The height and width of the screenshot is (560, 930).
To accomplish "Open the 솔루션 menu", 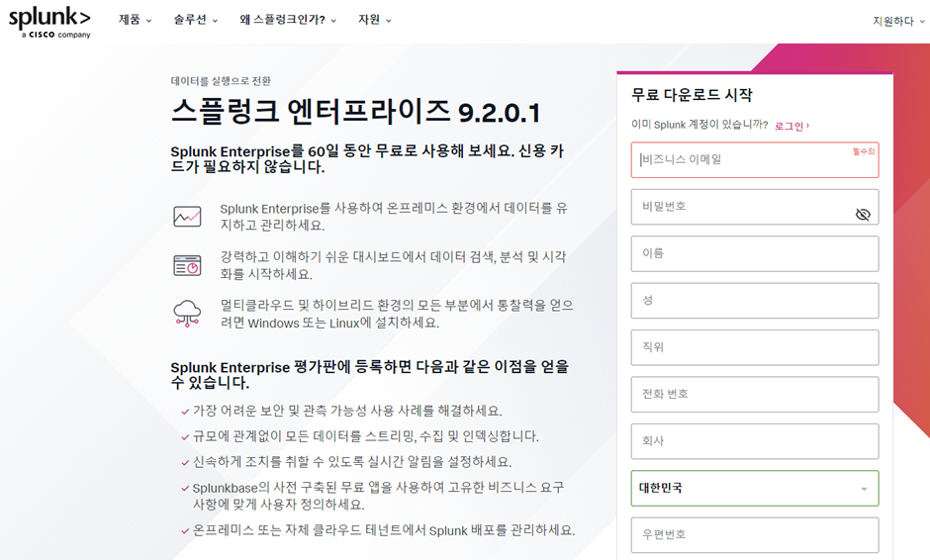I will (195, 20).
